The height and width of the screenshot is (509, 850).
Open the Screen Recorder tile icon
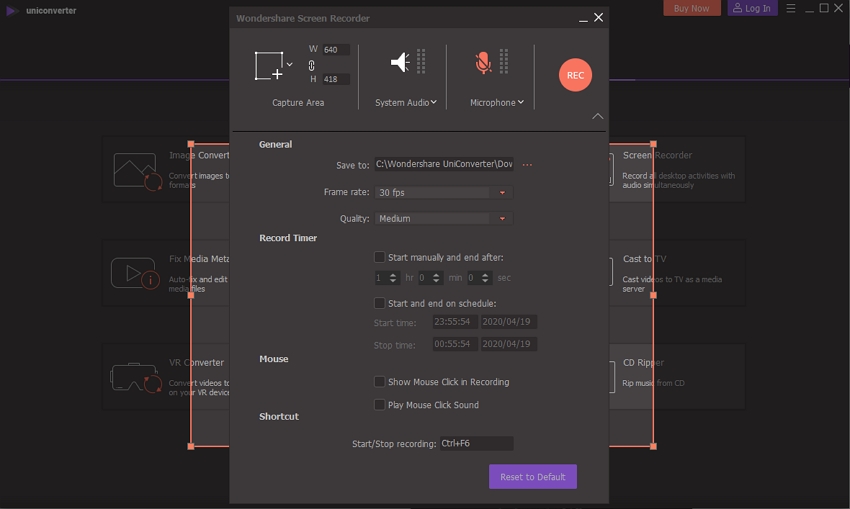[611, 170]
